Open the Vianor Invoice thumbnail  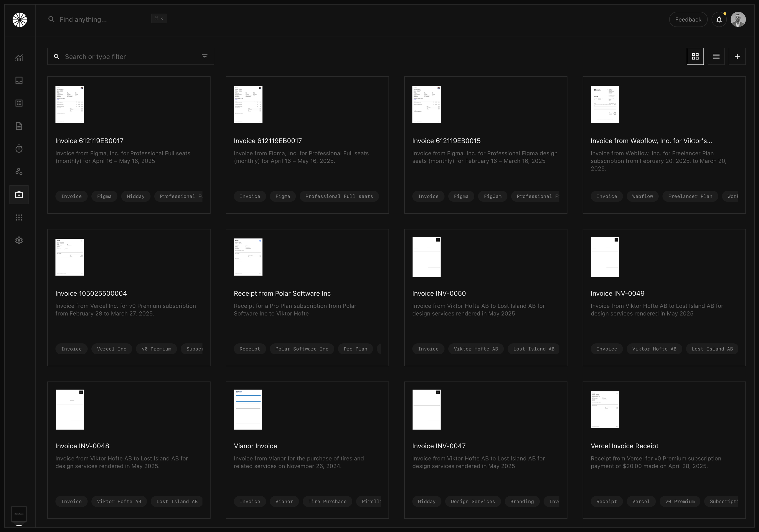[x=248, y=410]
